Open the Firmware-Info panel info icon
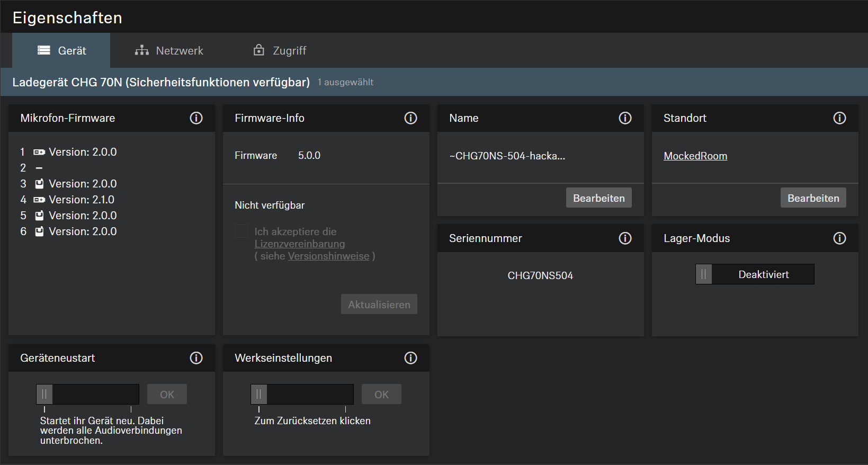Screen dimensions: 868x465 410,118
